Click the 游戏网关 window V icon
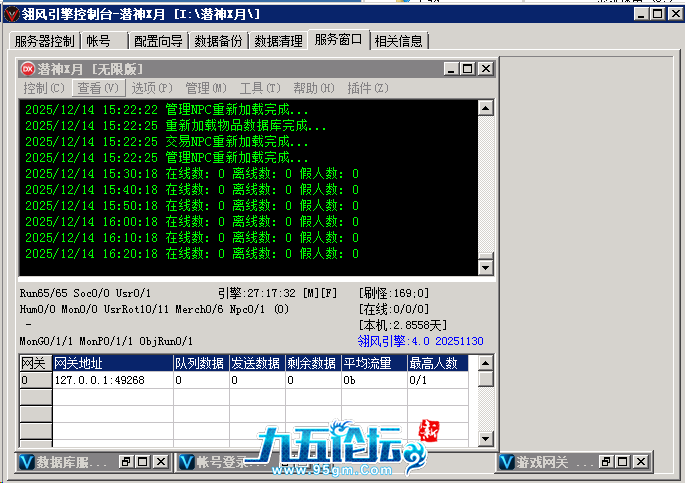The height and width of the screenshot is (483, 685). tap(507, 462)
